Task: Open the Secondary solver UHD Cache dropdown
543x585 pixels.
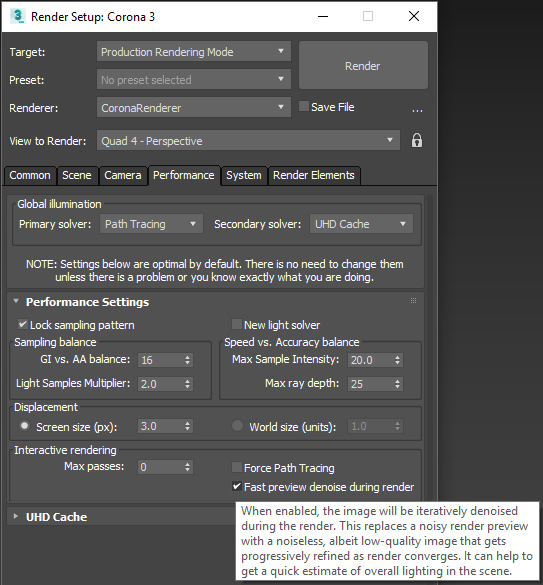Action: pos(361,224)
